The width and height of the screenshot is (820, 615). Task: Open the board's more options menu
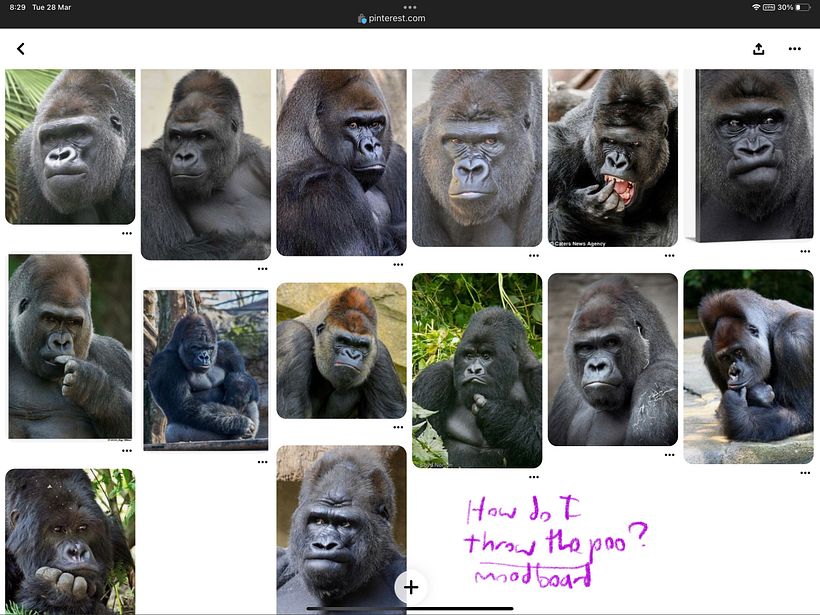tap(794, 49)
